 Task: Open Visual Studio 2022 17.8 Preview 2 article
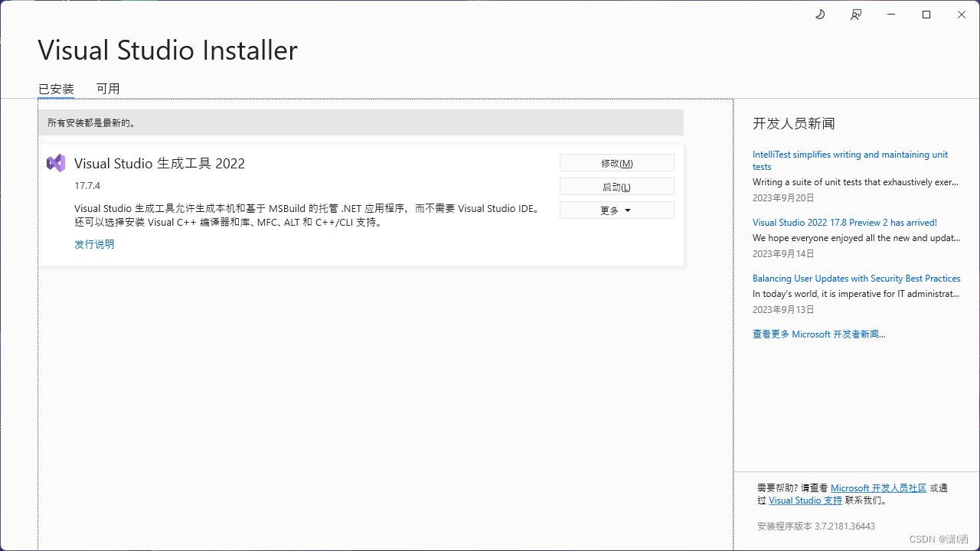pyautogui.click(x=844, y=223)
